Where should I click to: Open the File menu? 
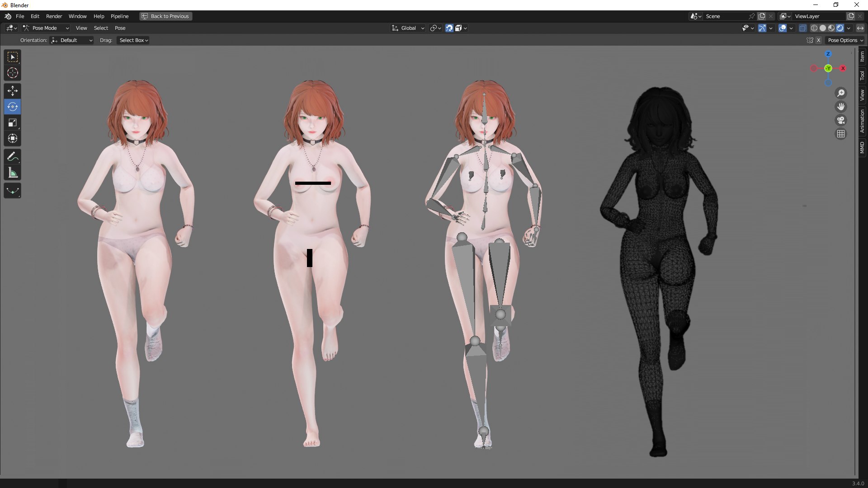20,16
